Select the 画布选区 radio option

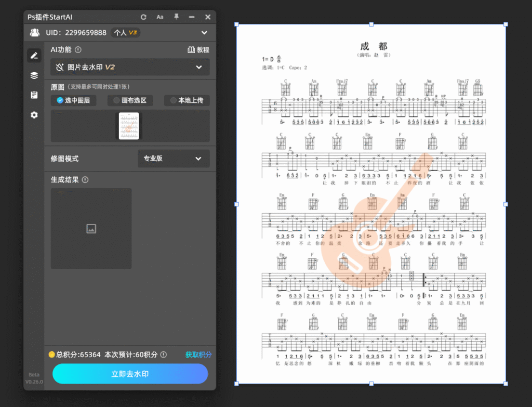[130, 100]
